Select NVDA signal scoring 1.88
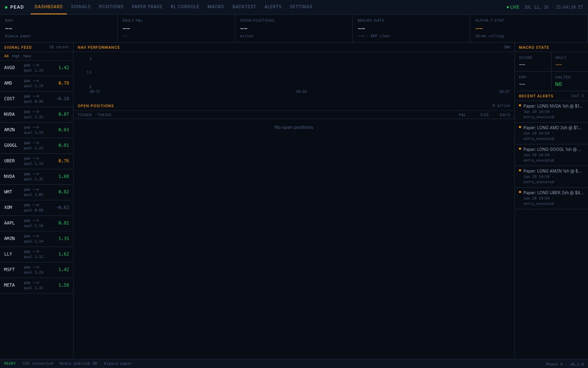 tap(37, 177)
